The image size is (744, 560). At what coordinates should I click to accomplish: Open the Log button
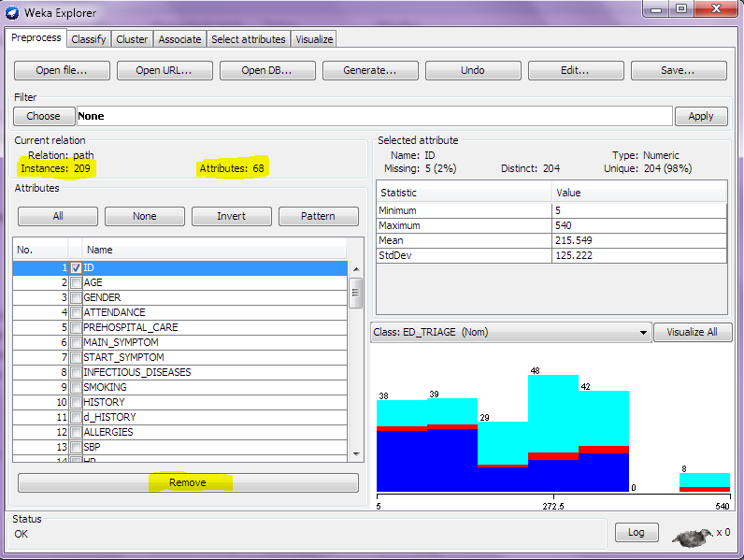[637, 533]
